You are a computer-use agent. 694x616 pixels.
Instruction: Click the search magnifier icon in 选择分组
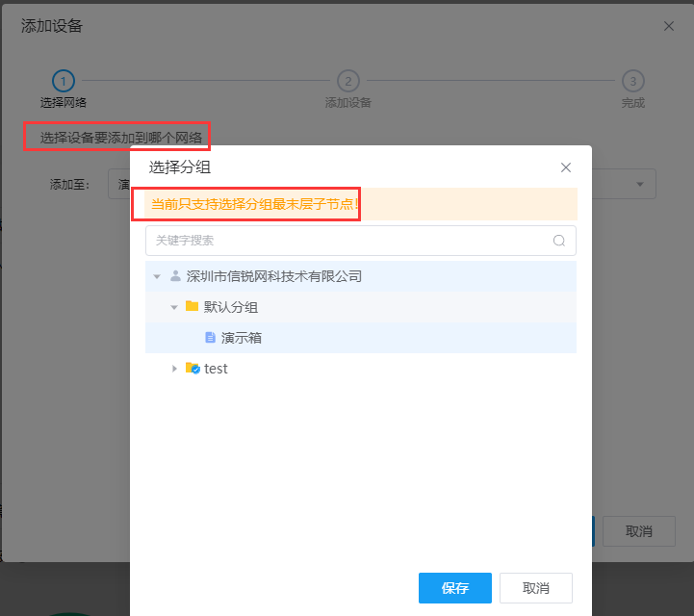558,241
